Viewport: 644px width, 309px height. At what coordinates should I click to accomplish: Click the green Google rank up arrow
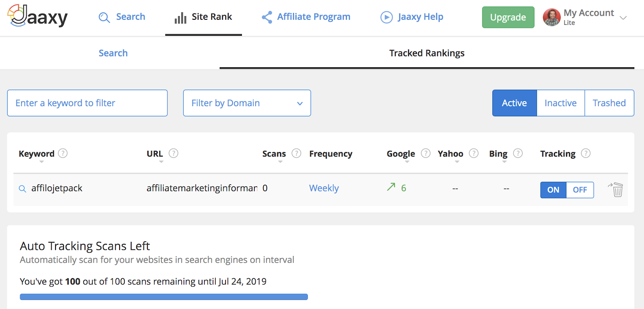(x=391, y=187)
